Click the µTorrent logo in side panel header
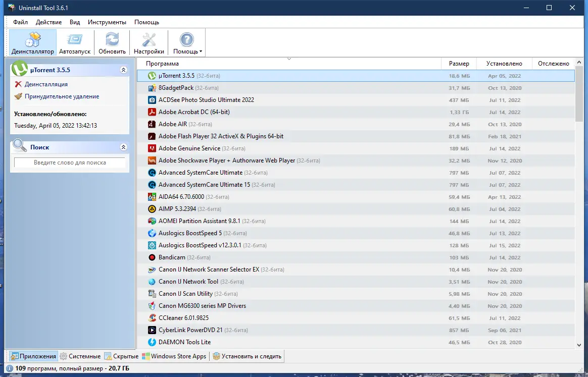588x377 pixels. tap(20, 69)
